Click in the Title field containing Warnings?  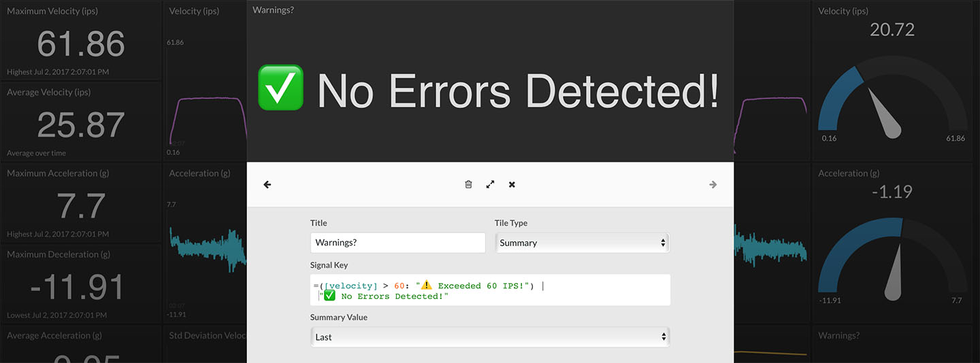coord(397,243)
